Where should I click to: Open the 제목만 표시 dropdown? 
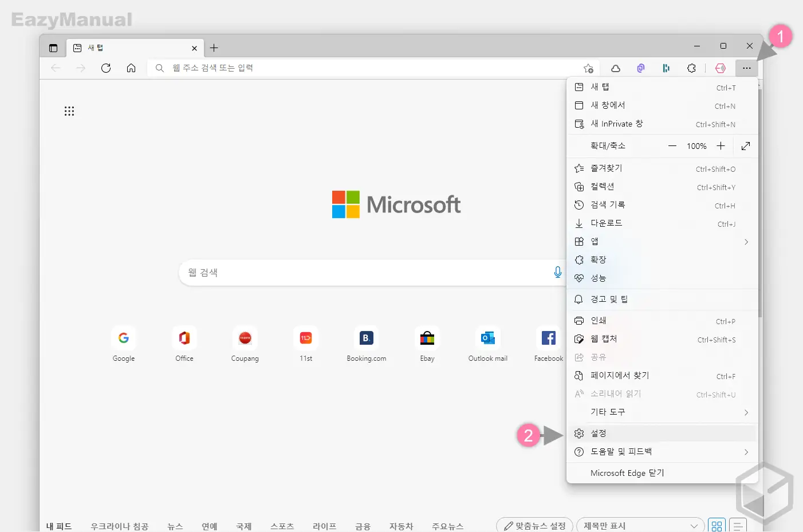640,525
